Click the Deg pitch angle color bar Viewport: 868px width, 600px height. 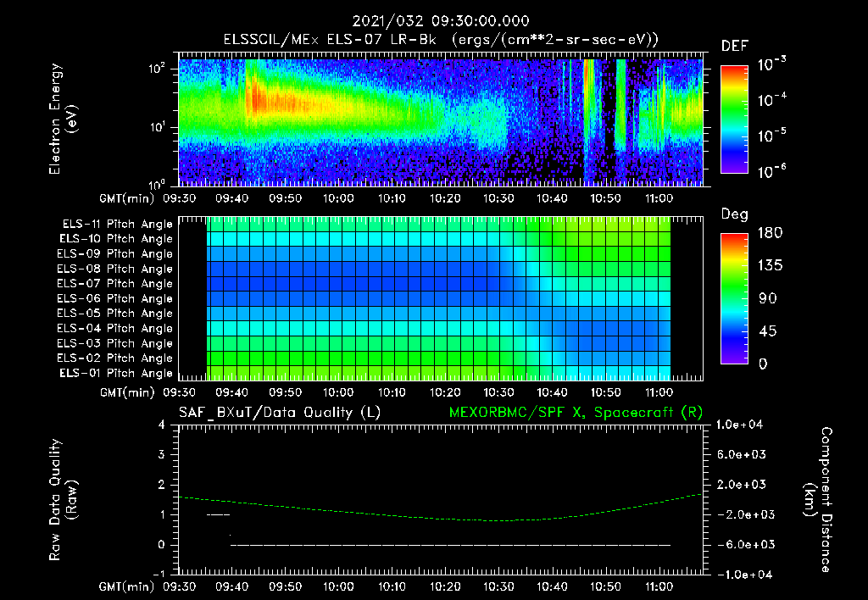pos(734,299)
